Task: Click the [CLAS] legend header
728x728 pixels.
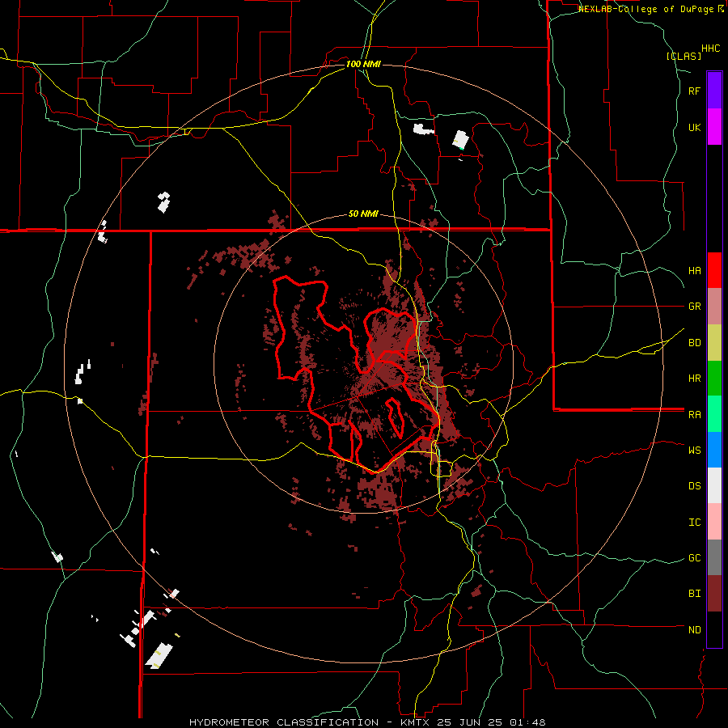Action: coord(684,57)
